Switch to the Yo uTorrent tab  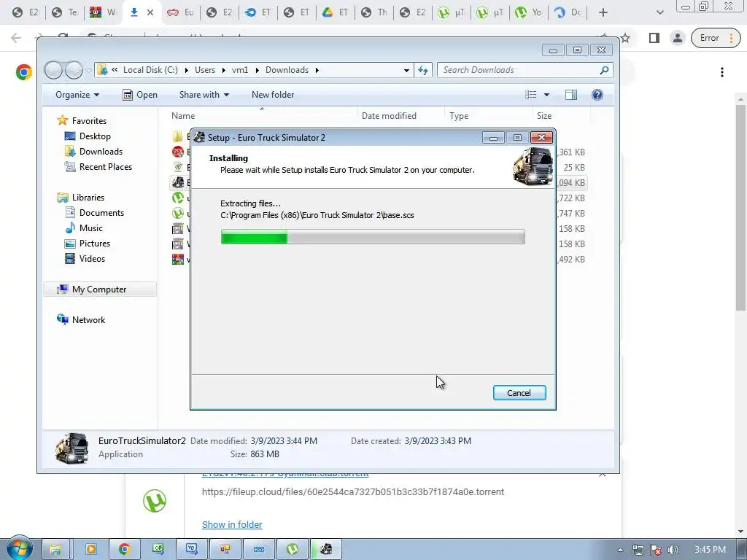coord(529,12)
